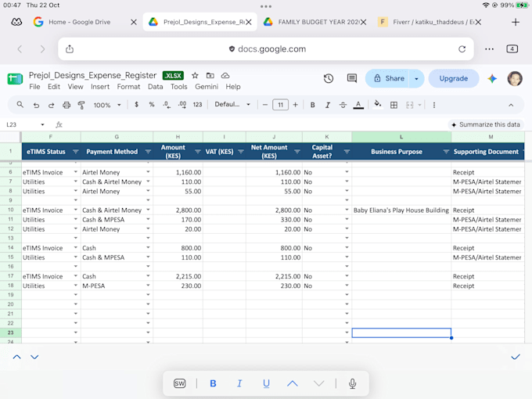
Task: Open the Google Sheets home icon
Action: point(15,79)
